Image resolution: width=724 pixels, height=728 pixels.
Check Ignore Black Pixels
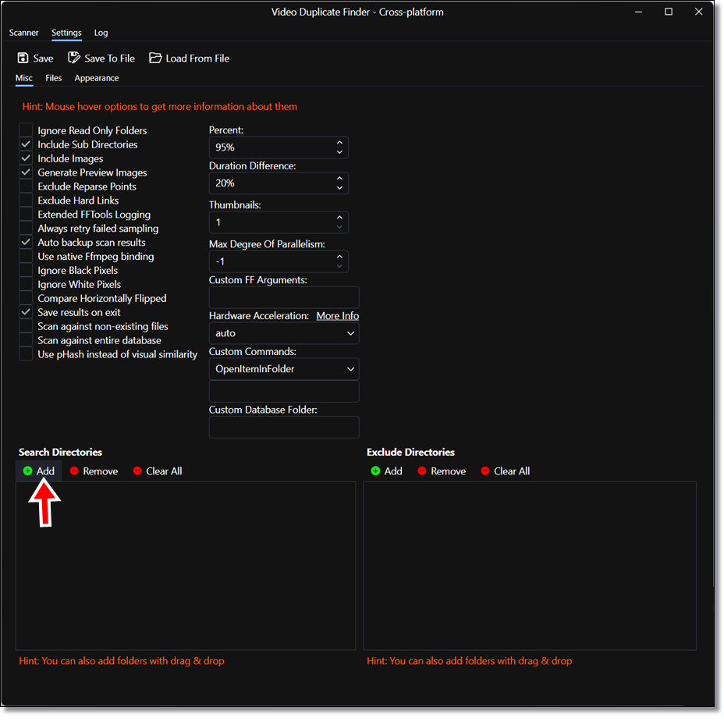tap(26, 270)
